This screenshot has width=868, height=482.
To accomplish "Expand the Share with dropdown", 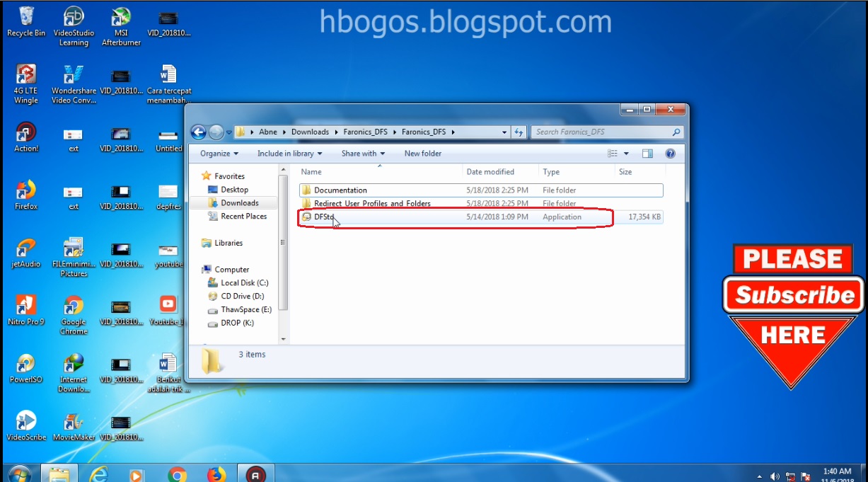I will coord(363,153).
